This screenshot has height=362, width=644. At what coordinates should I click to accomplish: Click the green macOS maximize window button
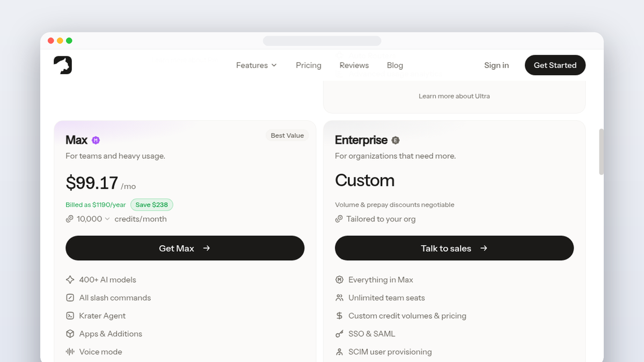[69, 41]
